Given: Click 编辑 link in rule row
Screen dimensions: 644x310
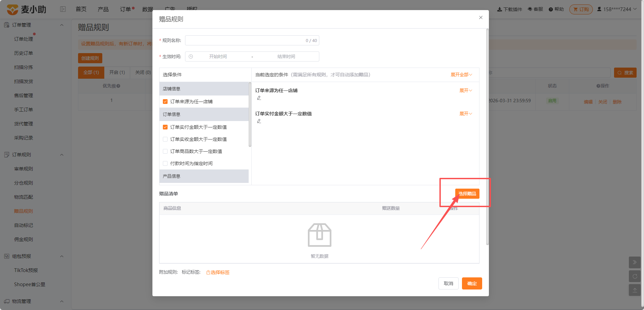Looking at the screenshot, I should [588, 102].
